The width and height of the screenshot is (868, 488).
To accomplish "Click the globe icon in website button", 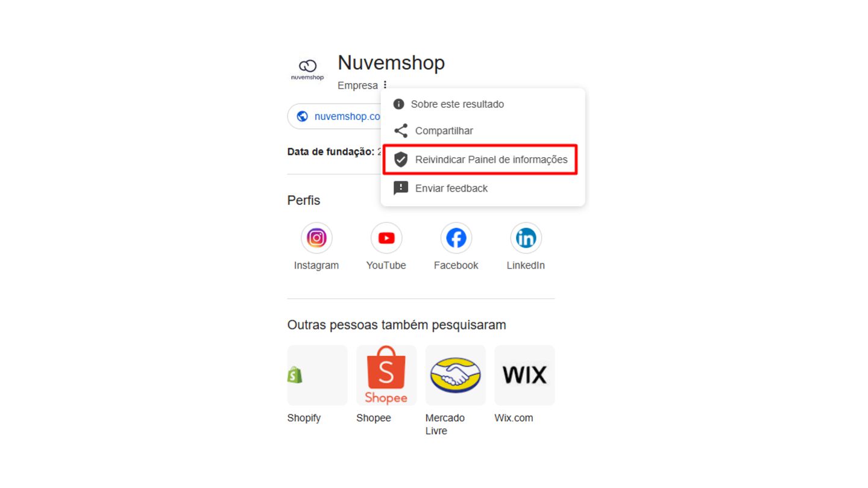I will pos(303,116).
